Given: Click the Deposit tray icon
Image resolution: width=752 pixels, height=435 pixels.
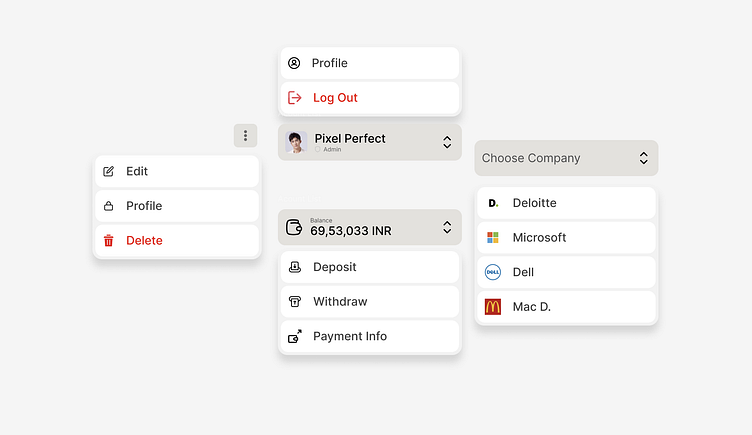Looking at the screenshot, I should tap(294, 267).
